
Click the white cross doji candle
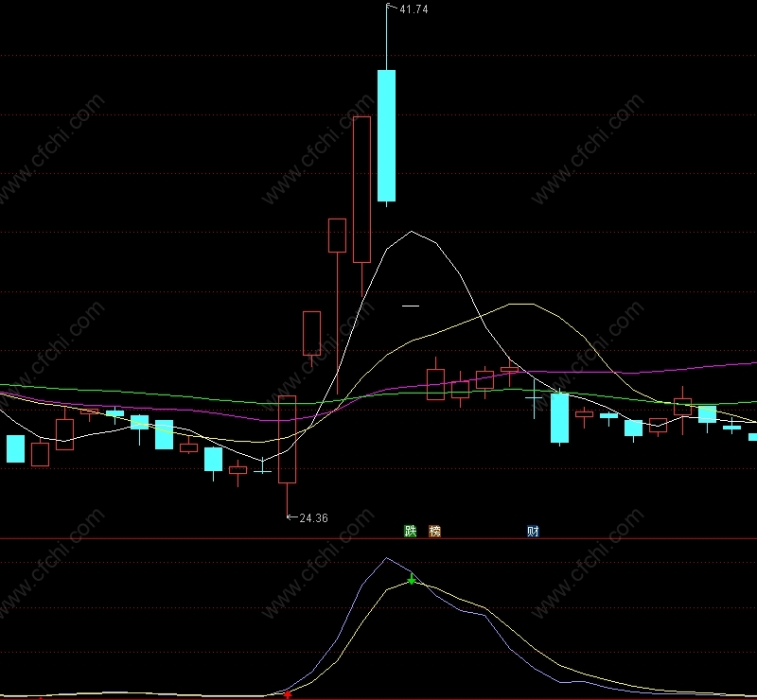tap(534, 398)
